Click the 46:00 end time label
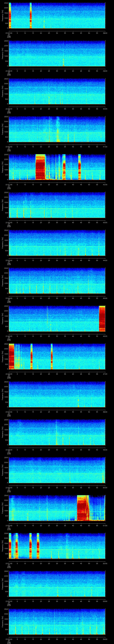Screen dimensions: 114x644 click(x=105, y=336)
